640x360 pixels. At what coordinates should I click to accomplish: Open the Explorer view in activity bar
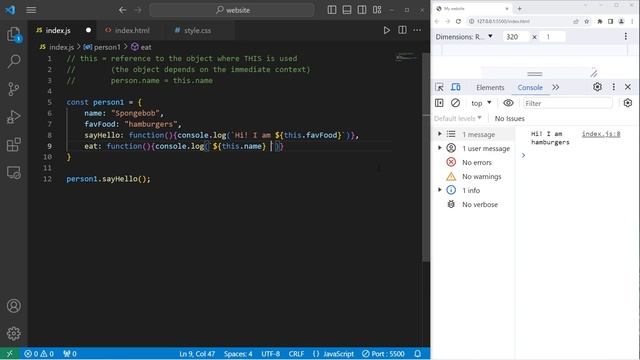pos(13,34)
